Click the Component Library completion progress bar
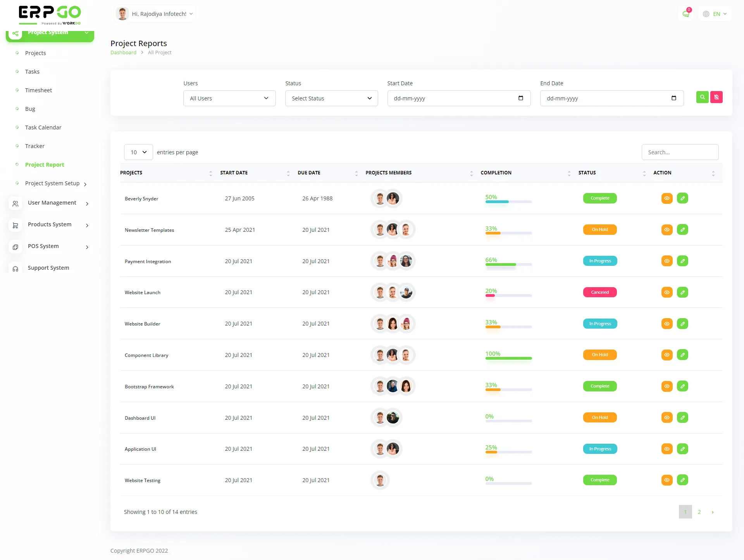Viewport: 744px width, 560px height. [x=508, y=358]
